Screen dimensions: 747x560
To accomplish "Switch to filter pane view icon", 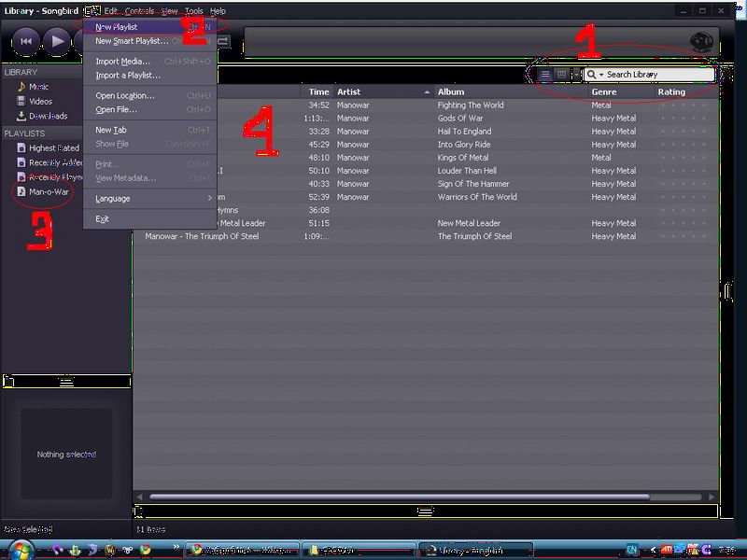I will point(561,75).
